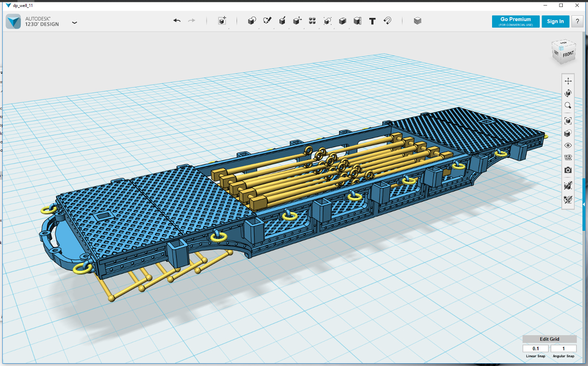Open the Help question mark button
Screen dimensions: 588x366
(577, 22)
